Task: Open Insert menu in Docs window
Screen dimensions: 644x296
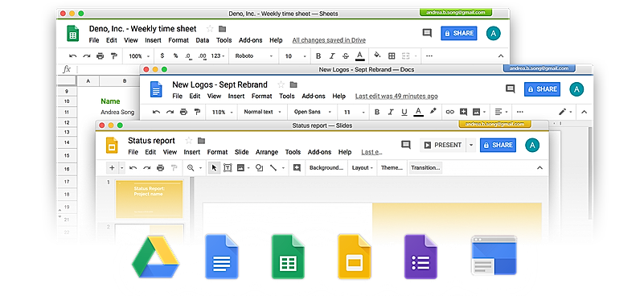Action: [x=236, y=97]
